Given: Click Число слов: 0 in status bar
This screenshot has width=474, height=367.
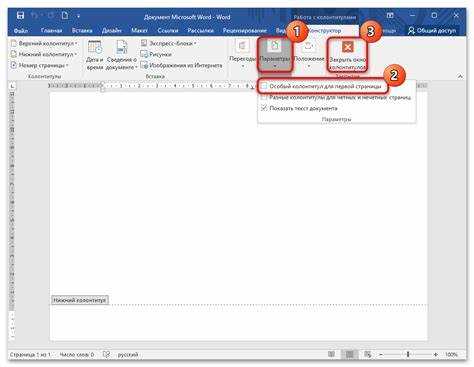Looking at the screenshot, I should pos(77,355).
